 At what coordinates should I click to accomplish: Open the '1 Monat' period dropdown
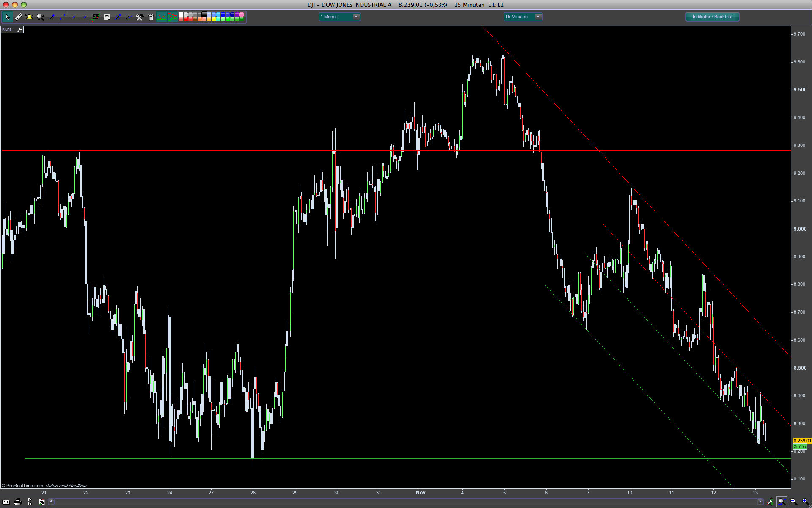(x=339, y=17)
